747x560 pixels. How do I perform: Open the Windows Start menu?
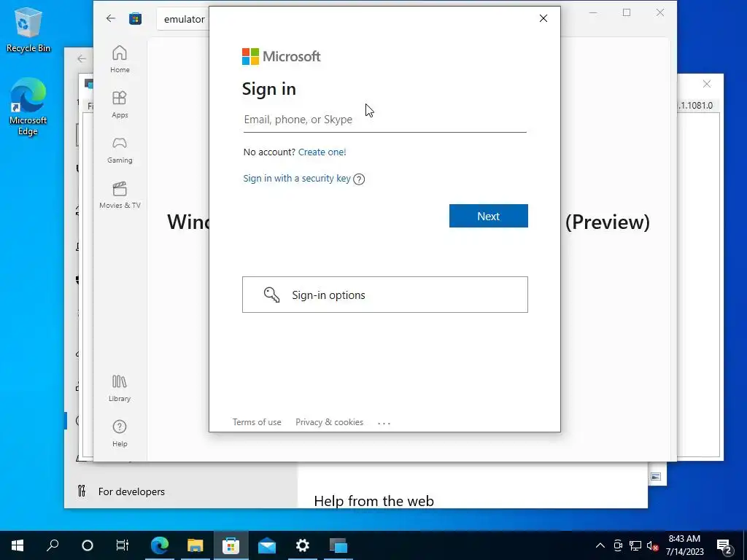(18, 545)
